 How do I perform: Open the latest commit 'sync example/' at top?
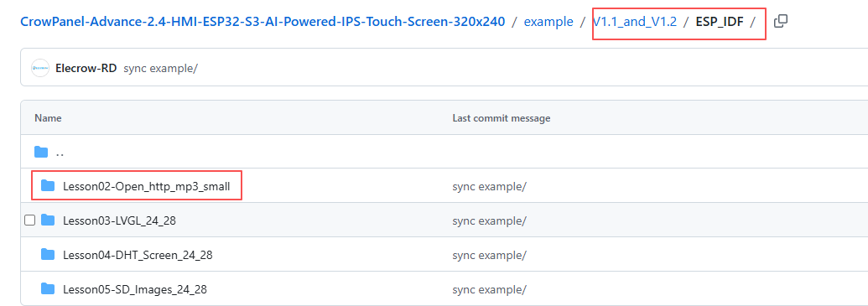pos(160,69)
